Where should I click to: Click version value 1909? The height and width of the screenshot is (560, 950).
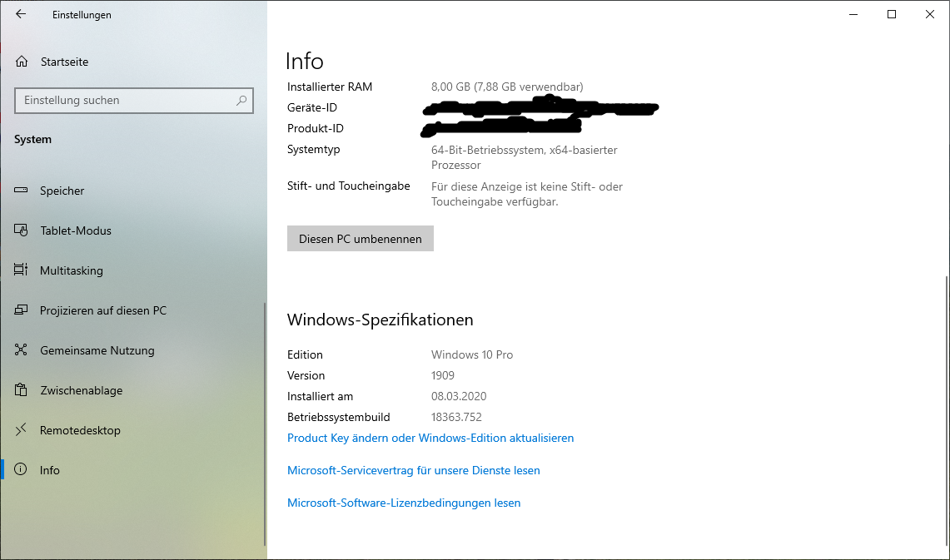(x=443, y=376)
